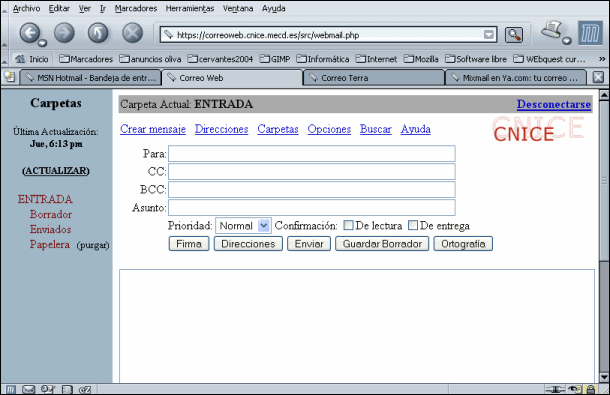The image size is (610, 395).
Task: Click inside the Asunto input field
Action: point(312,207)
